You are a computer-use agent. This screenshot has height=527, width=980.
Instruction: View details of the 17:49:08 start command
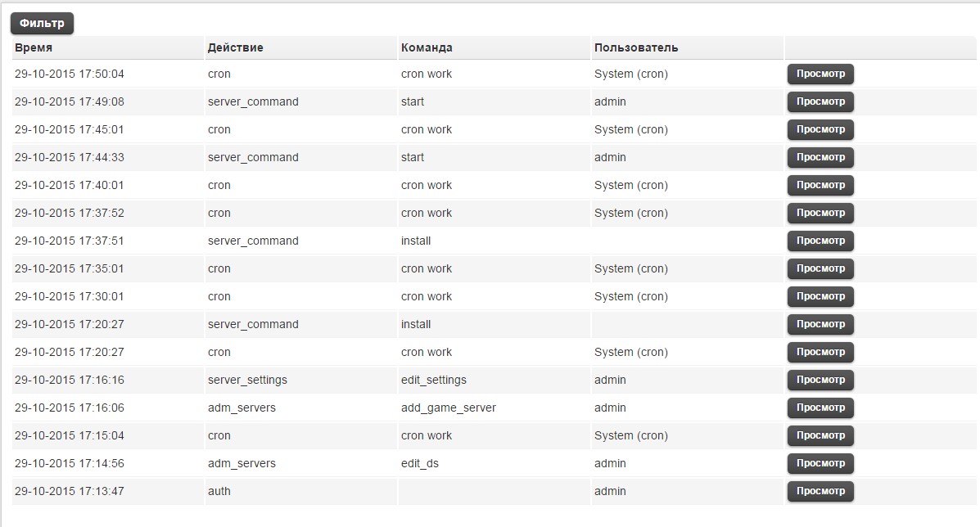tap(820, 102)
